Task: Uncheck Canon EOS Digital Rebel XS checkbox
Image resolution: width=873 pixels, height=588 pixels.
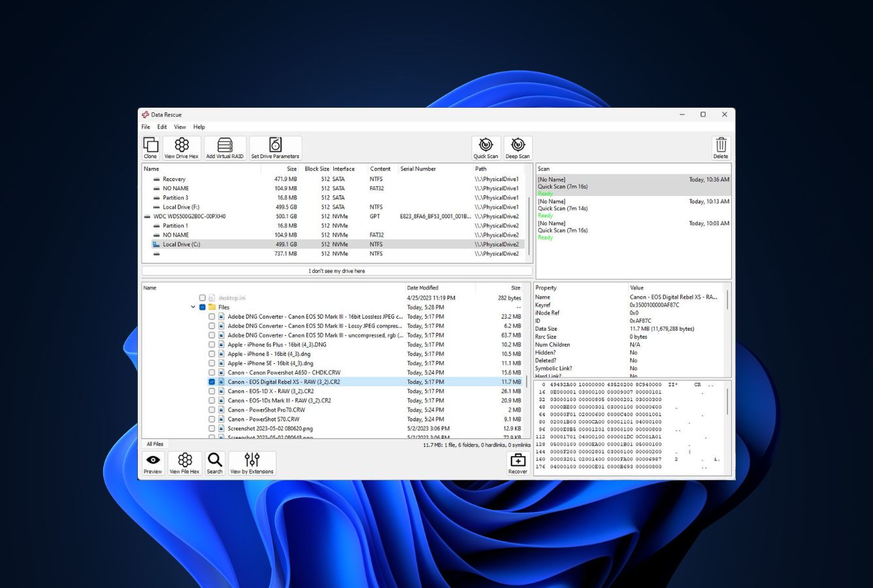Action: (212, 382)
